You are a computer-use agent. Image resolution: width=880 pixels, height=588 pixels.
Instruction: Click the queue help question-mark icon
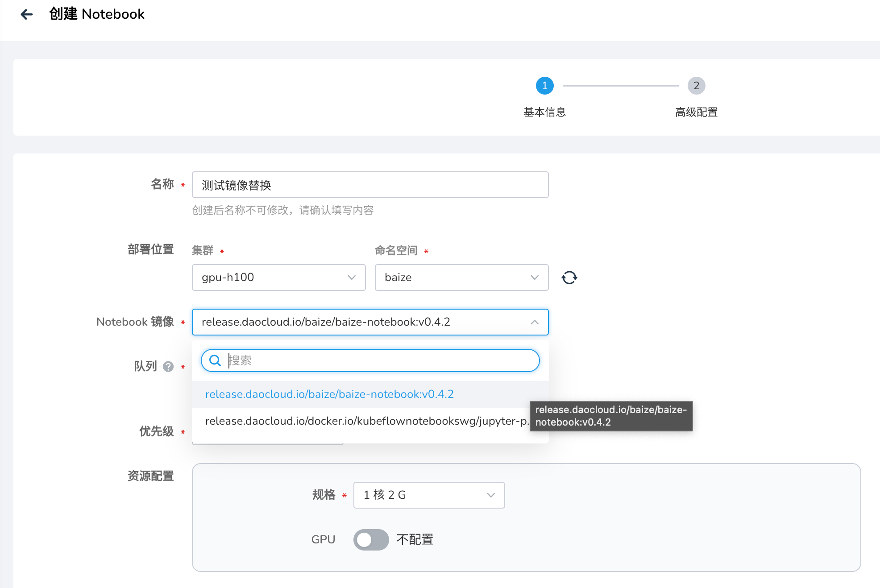[168, 367]
